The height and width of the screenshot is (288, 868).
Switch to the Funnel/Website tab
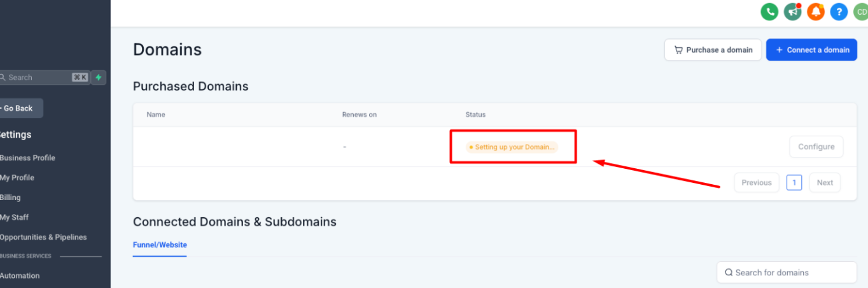(x=160, y=245)
